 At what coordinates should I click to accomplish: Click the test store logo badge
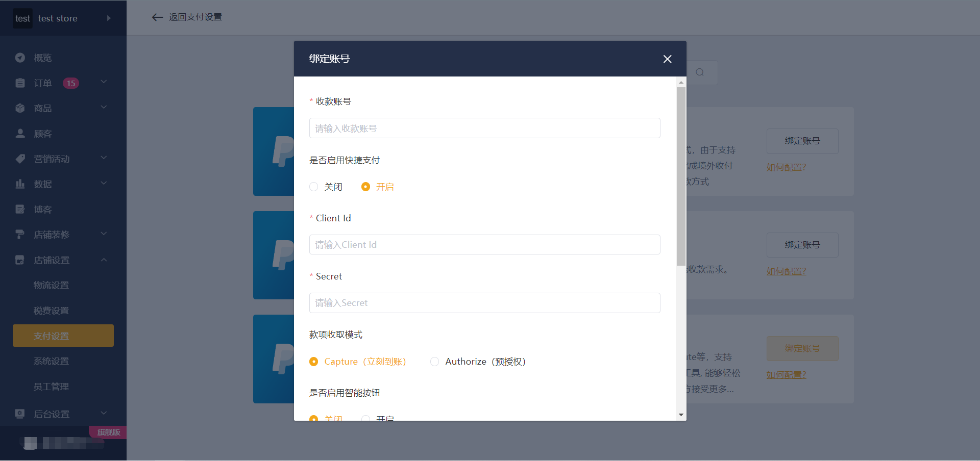pos(22,18)
